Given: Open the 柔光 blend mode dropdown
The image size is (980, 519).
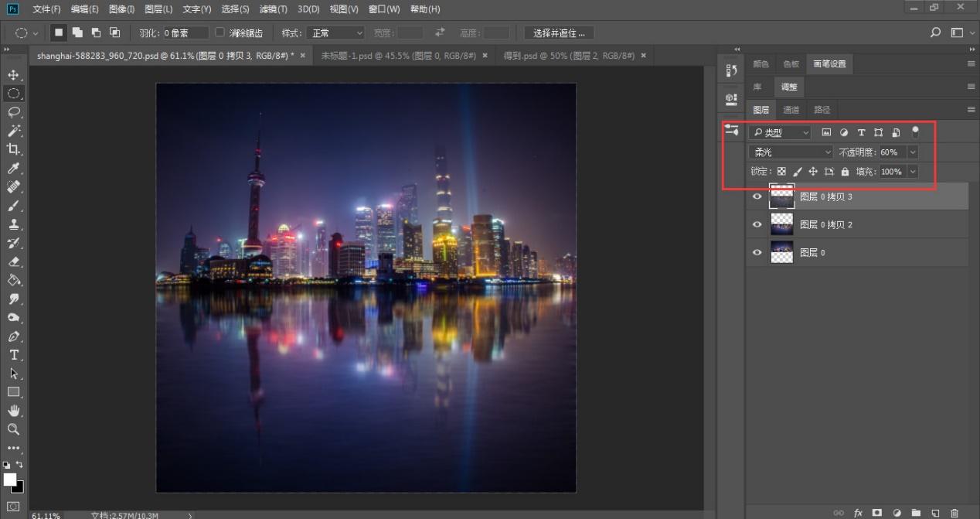Looking at the screenshot, I should coord(790,152).
